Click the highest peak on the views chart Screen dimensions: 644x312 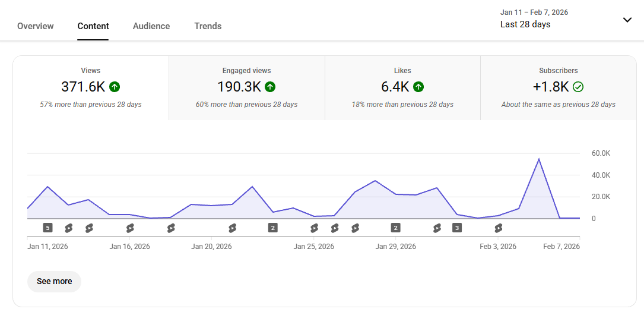click(539, 159)
